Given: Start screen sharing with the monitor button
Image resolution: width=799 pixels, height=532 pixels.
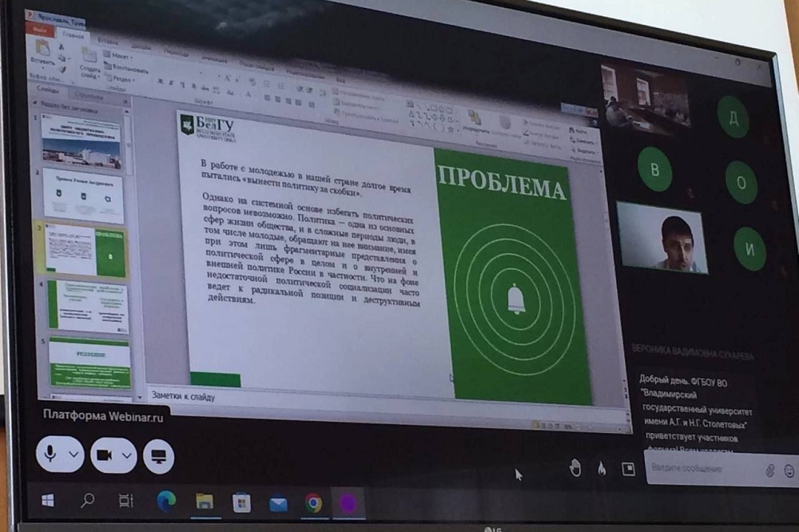Looking at the screenshot, I should (158, 456).
